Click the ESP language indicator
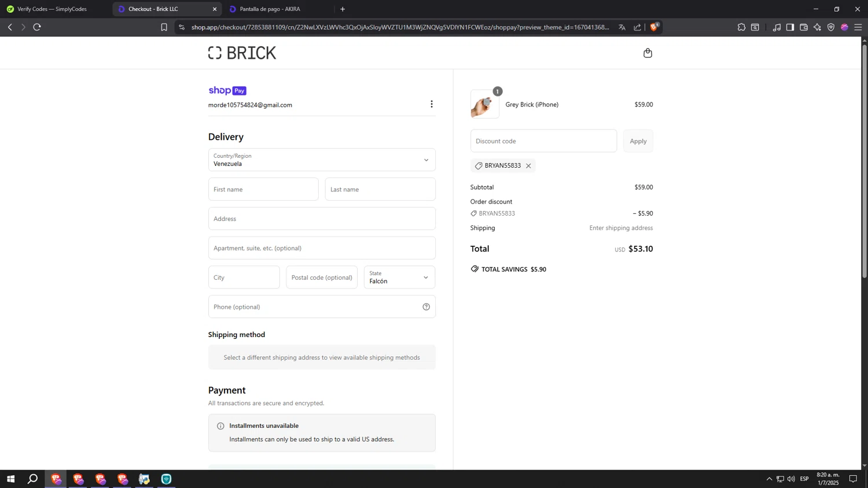The image size is (868, 488). click(804, 479)
